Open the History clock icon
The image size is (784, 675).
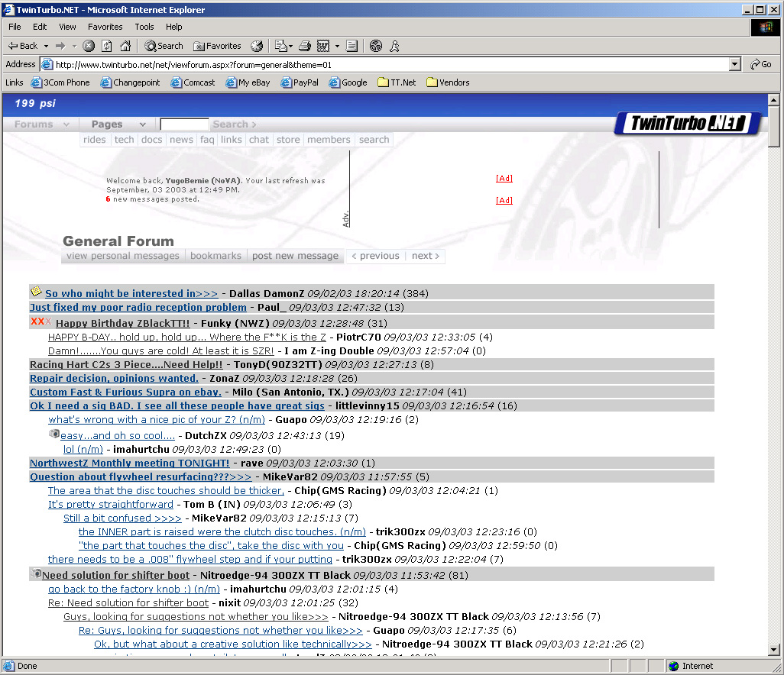[257, 46]
